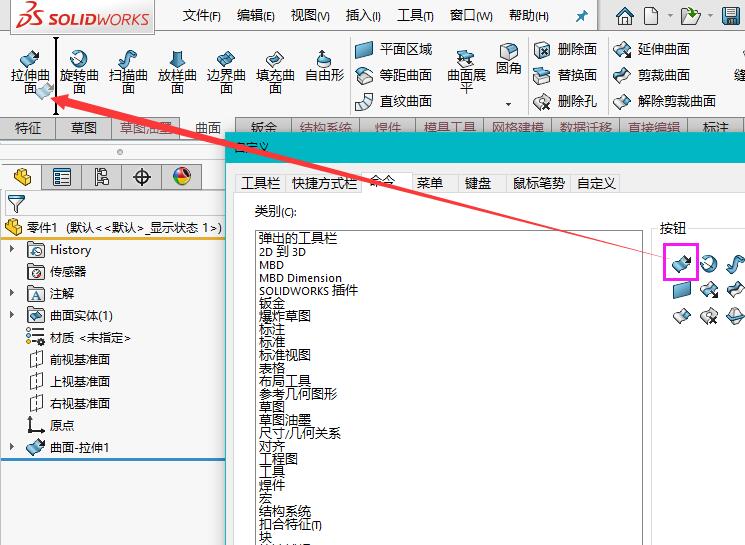Expand the 曲面实体(1) tree node
This screenshot has height=545, width=745.
[x=12, y=315]
